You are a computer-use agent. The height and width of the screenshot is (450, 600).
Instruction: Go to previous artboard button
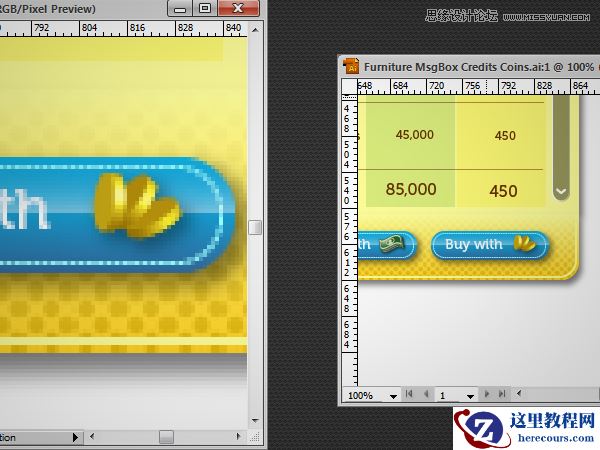point(426,394)
